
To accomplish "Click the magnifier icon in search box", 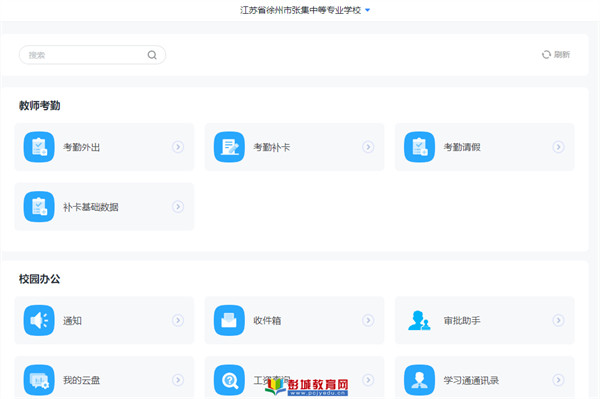I will click(152, 55).
